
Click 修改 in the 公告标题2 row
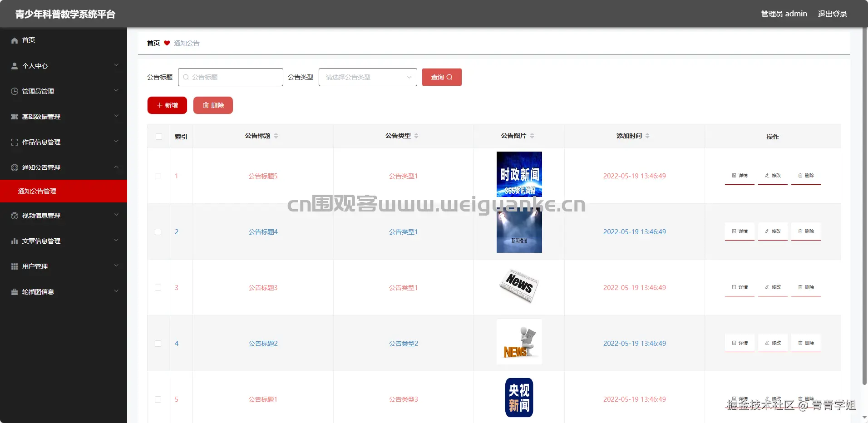[x=773, y=343]
